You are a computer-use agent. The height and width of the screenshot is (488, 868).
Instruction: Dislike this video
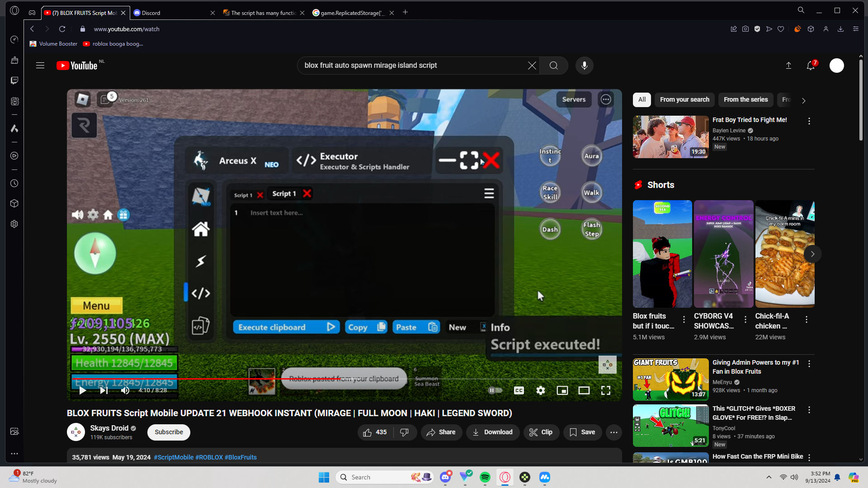(x=405, y=432)
